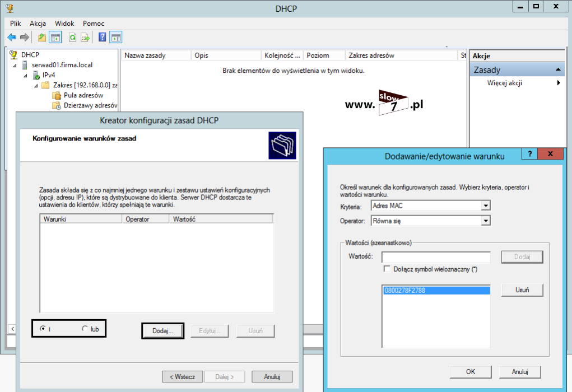This screenshot has width=572, height=392.
Task: Click the Dodaj... button in the wizard
Action: pos(163,331)
